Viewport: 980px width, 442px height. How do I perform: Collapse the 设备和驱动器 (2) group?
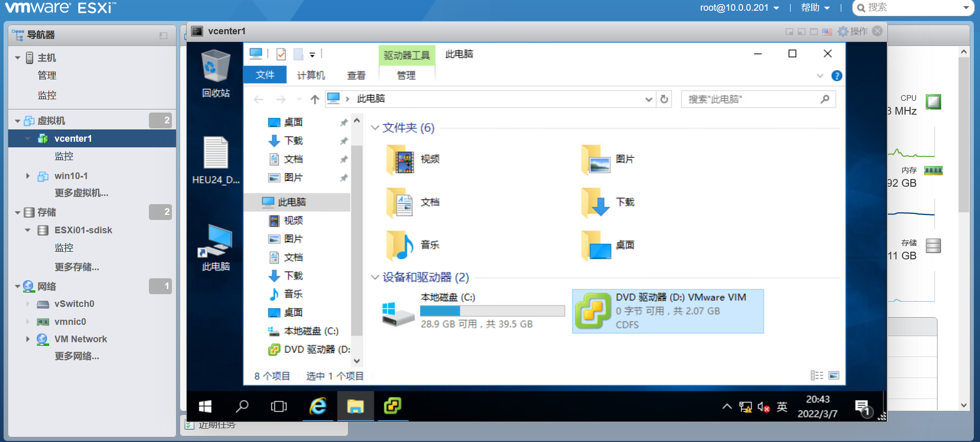375,277
